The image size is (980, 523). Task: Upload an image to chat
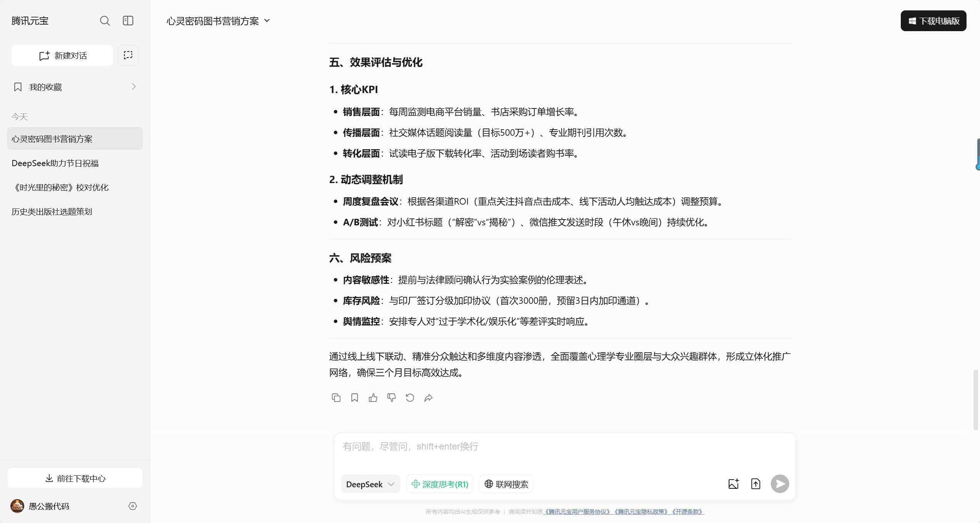pos(733,484)
